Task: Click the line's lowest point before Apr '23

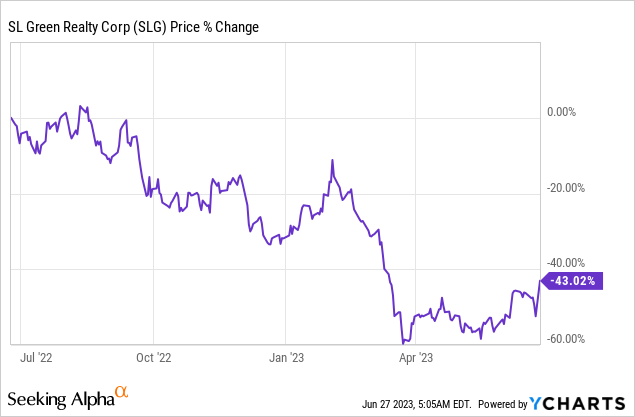Action: tap(401, 342)
